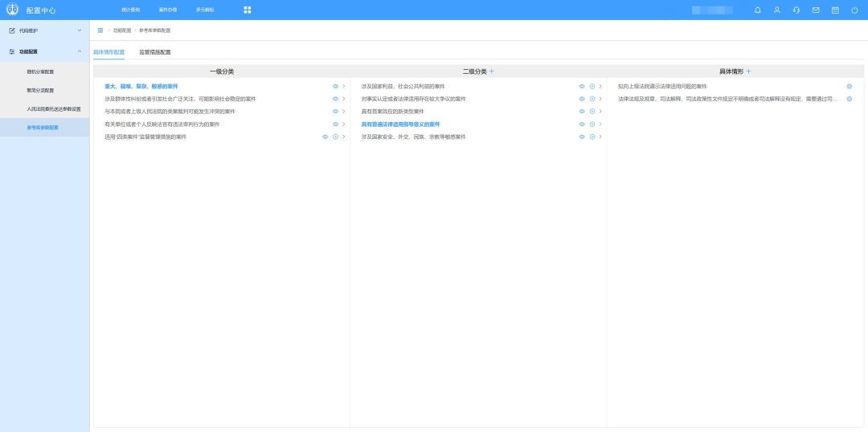Add new item with 具体情形 plus icon
The height and width of the screenshot is (432, 868).
(x=748, y=71)
